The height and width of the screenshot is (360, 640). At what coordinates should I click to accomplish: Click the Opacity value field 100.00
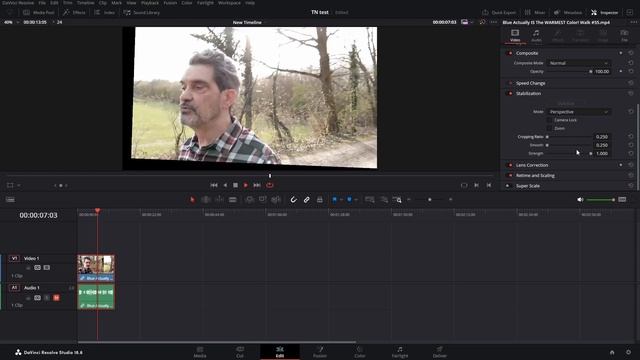coord(602,71)
